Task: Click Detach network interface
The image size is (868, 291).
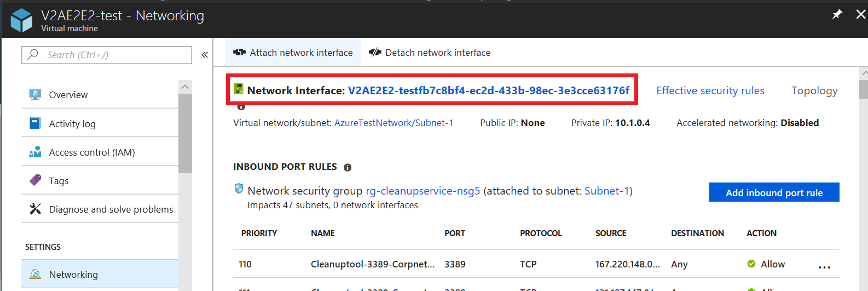Action: pos(430,53)
